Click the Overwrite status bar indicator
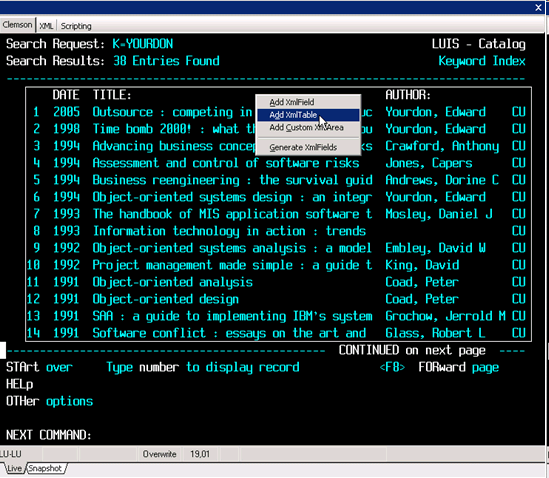 point(159,454)
